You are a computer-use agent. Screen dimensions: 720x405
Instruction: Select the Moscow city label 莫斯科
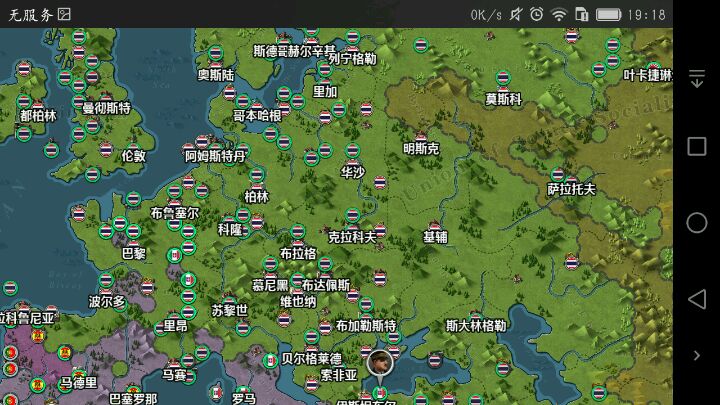click(504, 99)
